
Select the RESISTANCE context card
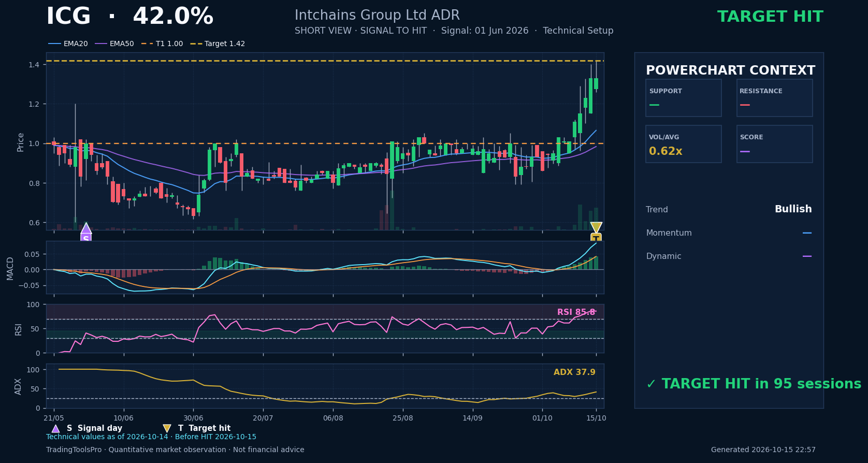click(x=775, y=98)
